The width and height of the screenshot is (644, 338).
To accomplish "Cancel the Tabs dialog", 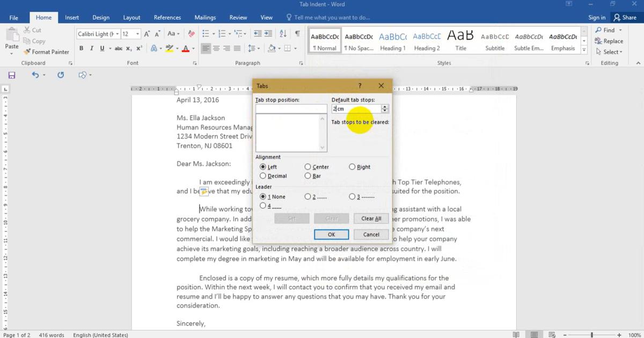I will click(371, 234).
